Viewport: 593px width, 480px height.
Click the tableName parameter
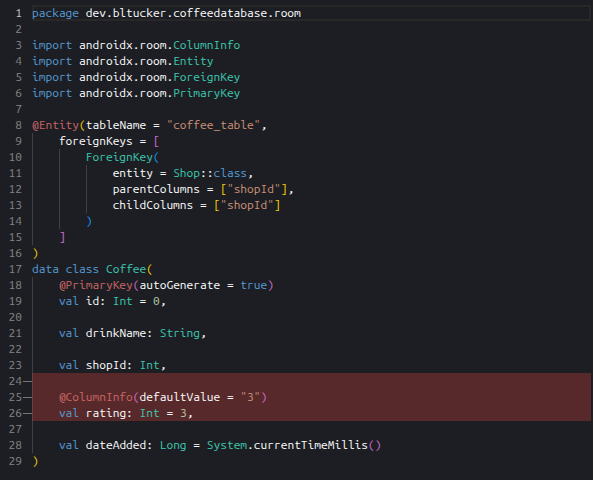[116, 125]
